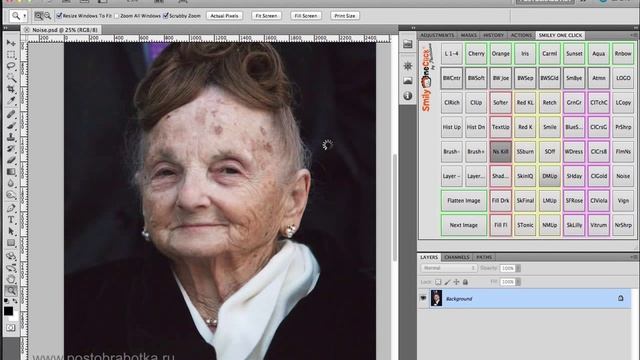This screenshot has width=640, height=360.
Task: Hide the Background layer eye icon
Action: [423, 298]
